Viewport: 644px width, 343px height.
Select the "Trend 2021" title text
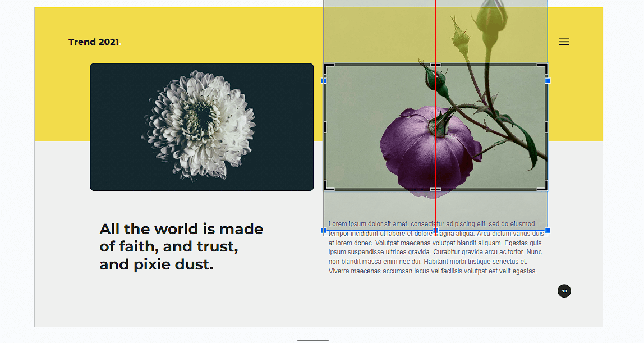click(x=94, y=42)
